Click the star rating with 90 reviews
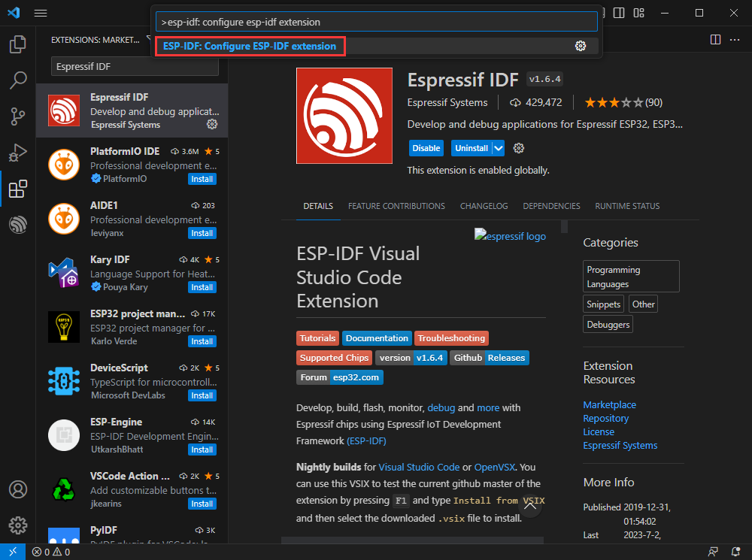Image resolution: width=752 pixels, height=560 pixels. coord(623,102)
